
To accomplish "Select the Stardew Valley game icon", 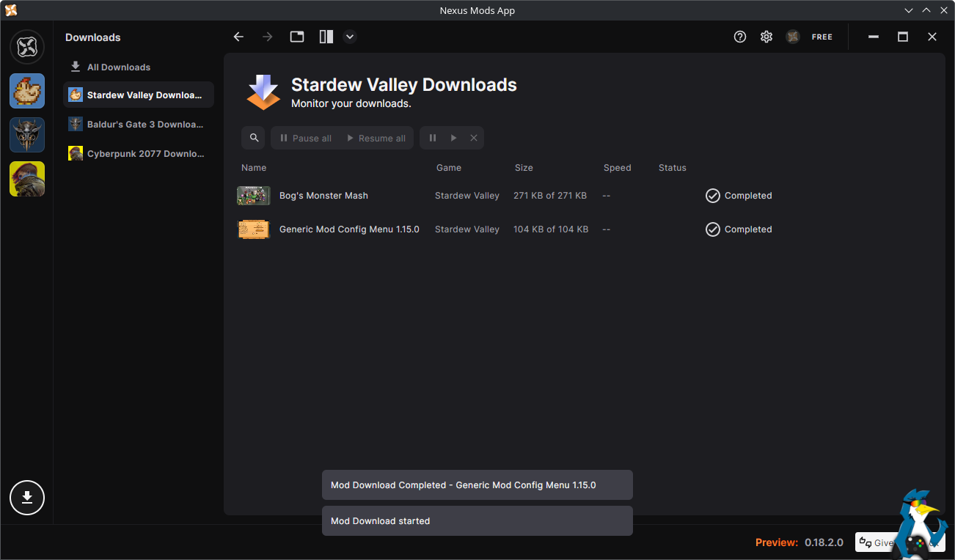I will click(x=27, y=91).
